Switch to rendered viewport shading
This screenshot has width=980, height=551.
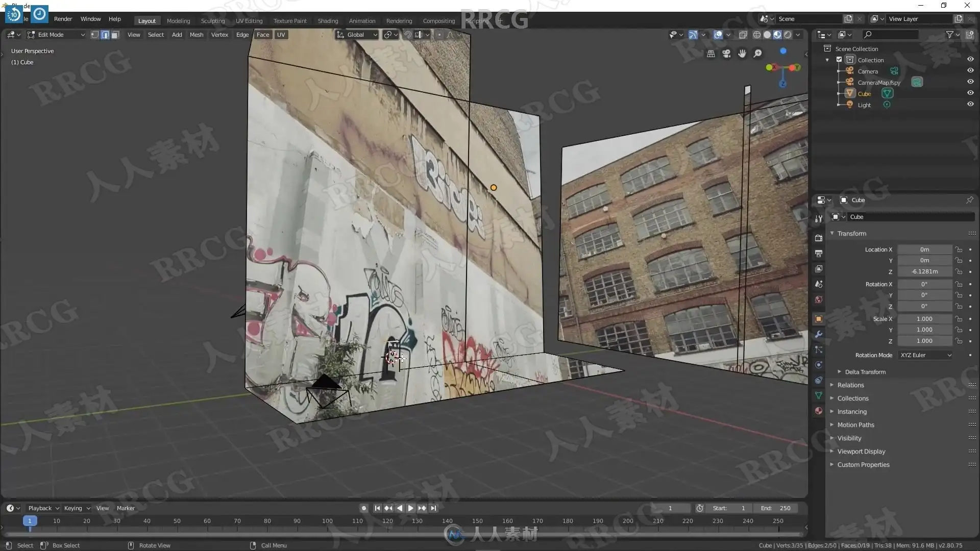(x=788, y=35)
